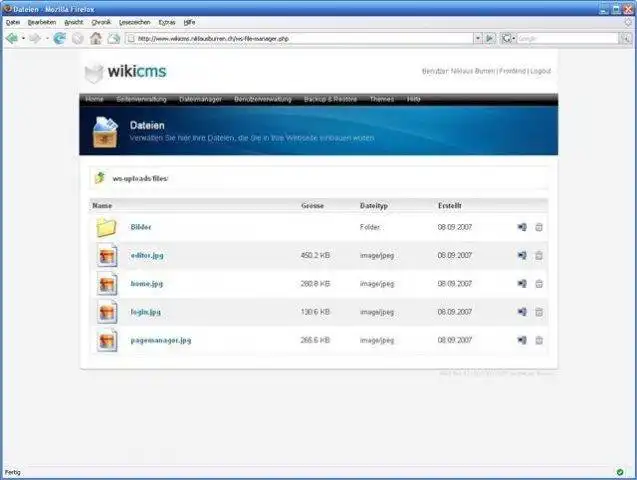
Task: Click the Logout link
Action: [x=541, y=71]
